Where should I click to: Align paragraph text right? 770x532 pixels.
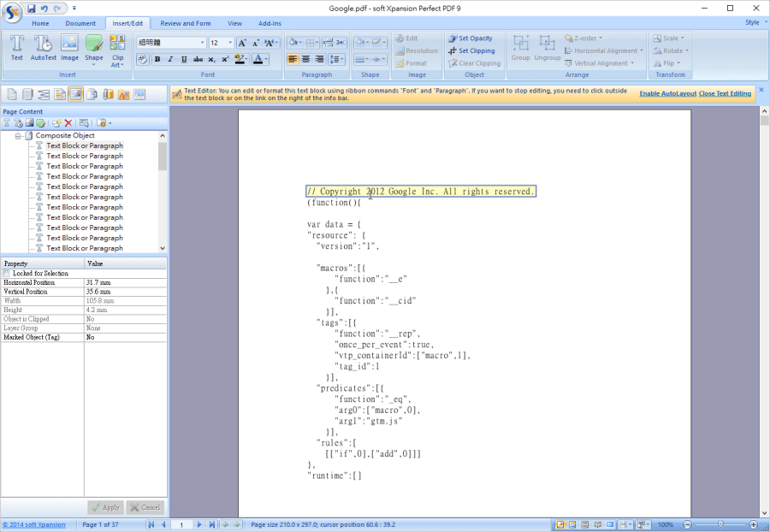319,59
